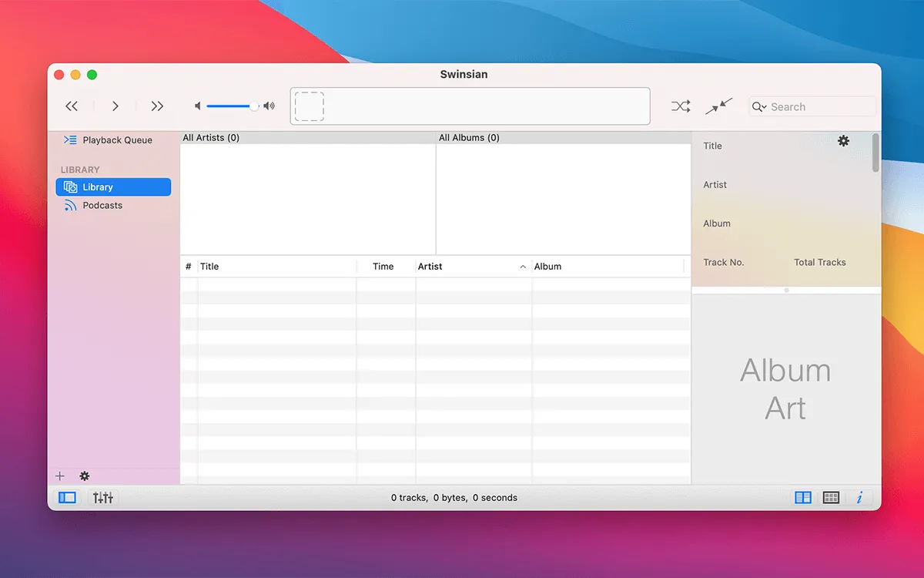Switch to column browser view

pos(803,498)
